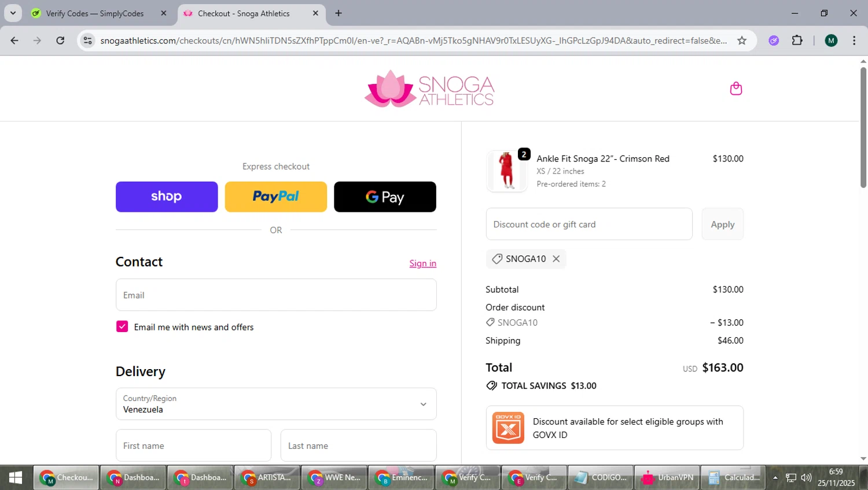Focus the First name field
The height and width of the screenshot is (490, 868).
193,445
